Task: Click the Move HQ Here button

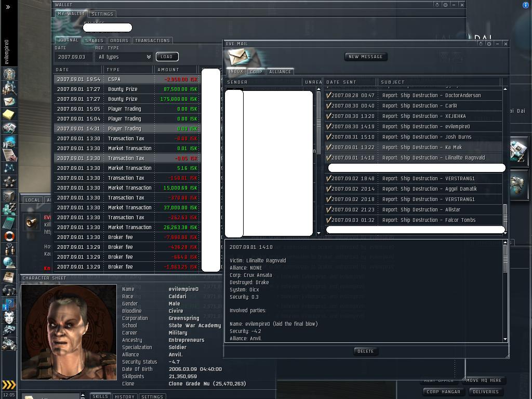Action: click(484, 380)
